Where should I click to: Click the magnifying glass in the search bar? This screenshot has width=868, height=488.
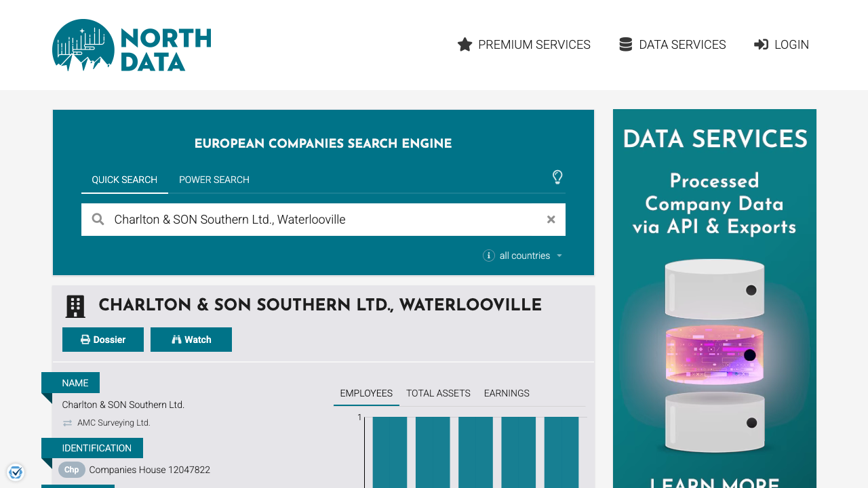[98, 219]
